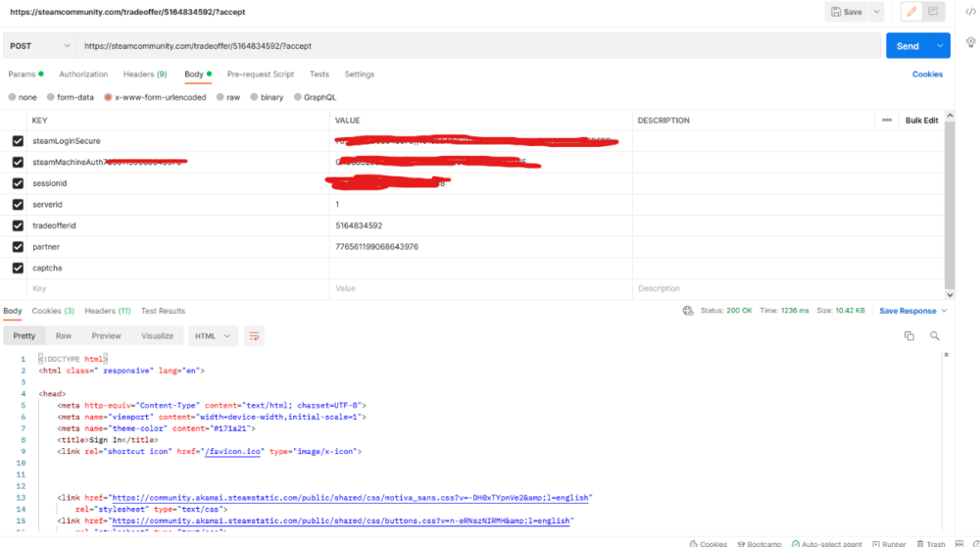Screen dimensions: 980x547
Task: Click the Bulk Edit button
Action: pos(922,120)
